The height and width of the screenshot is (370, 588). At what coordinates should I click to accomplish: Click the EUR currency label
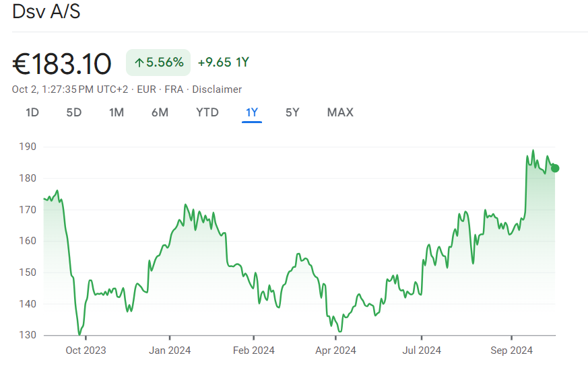pos(146,89)
